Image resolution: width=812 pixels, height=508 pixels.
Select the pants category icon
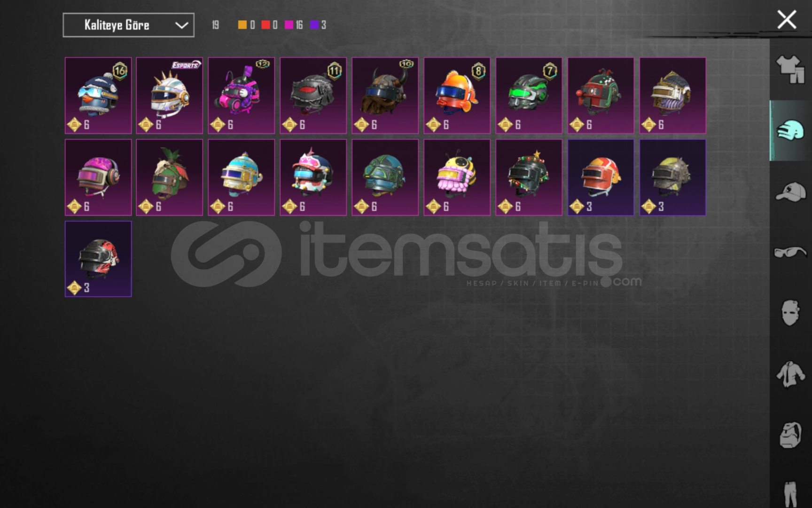[790, 494]
